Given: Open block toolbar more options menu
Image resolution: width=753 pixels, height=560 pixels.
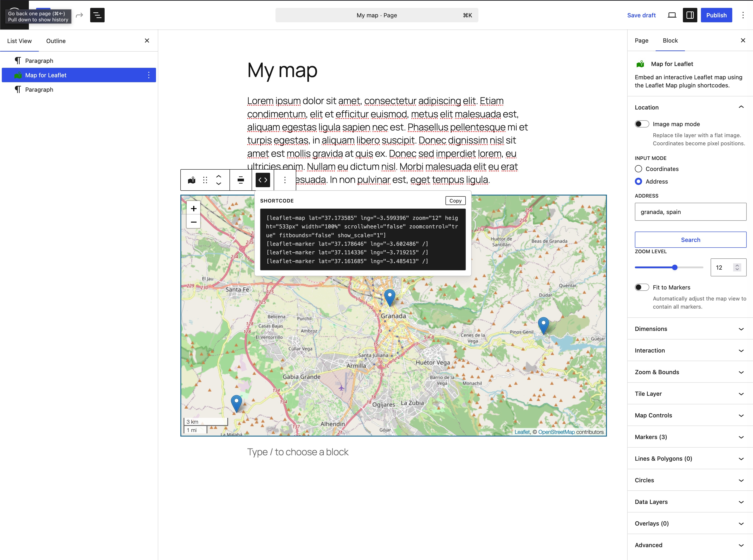Looking at the screenshot, I should 285,180.
